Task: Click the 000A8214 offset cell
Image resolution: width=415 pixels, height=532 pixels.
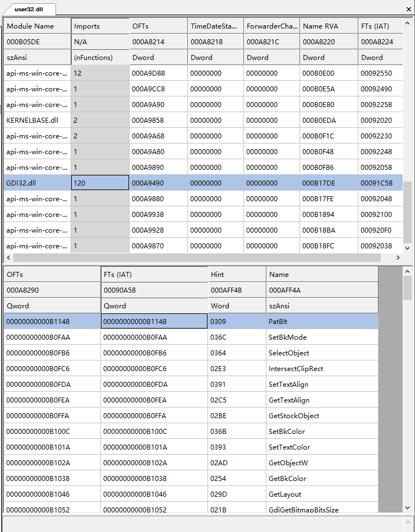Action: [159, 41]
